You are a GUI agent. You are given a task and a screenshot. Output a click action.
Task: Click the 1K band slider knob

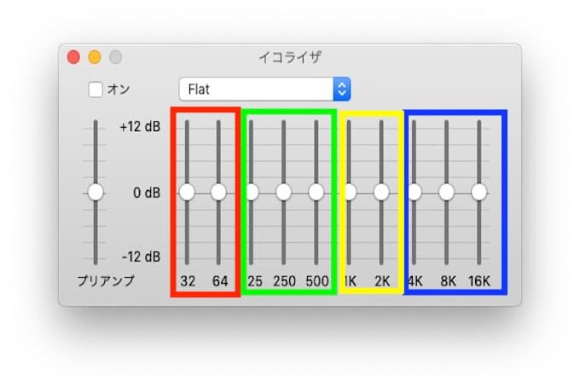click(350, 193)
